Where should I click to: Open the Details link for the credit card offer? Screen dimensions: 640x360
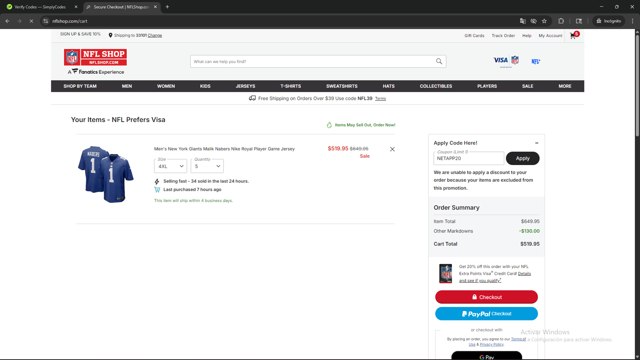coord(524,273)
